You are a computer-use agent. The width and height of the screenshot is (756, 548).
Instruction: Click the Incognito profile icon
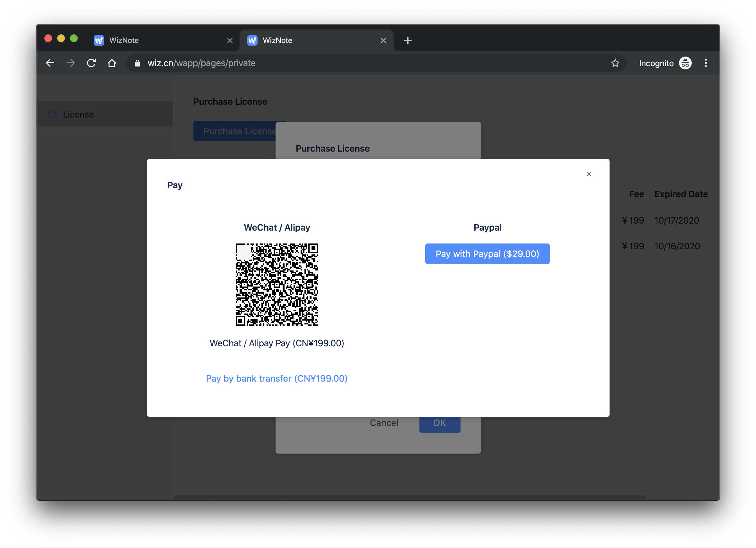(x=685, y=63)
